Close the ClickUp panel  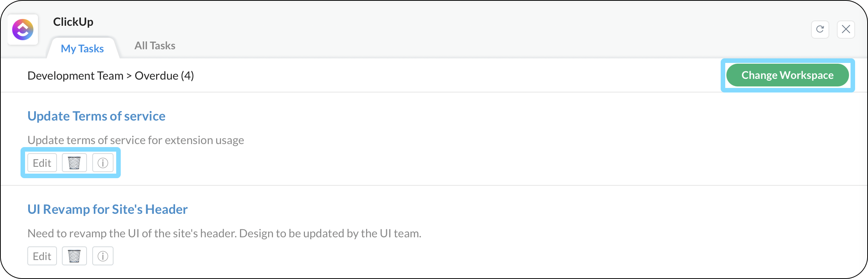846,30
